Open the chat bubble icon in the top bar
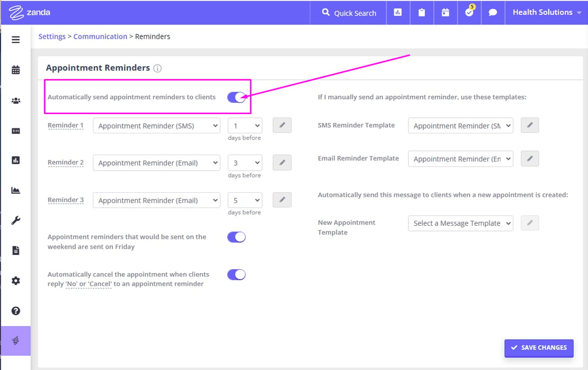This screenshot has width=588, height=370. coord(492,12)
